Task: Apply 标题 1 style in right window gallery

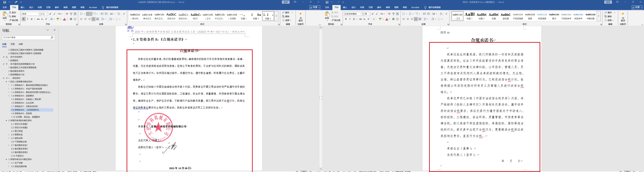Action: [x=470, y=16]
